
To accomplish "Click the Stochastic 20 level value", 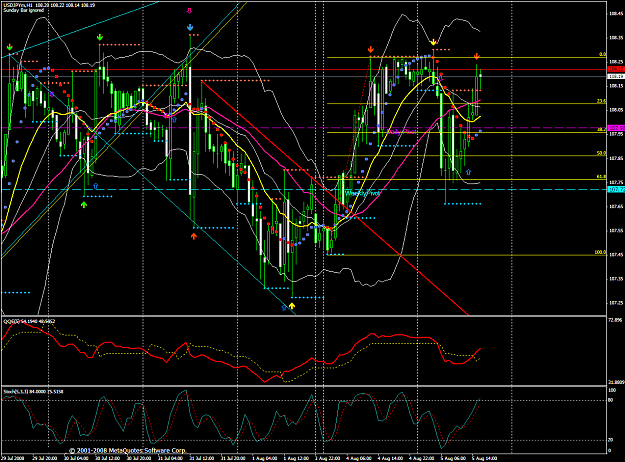I will tap(611, 440).
